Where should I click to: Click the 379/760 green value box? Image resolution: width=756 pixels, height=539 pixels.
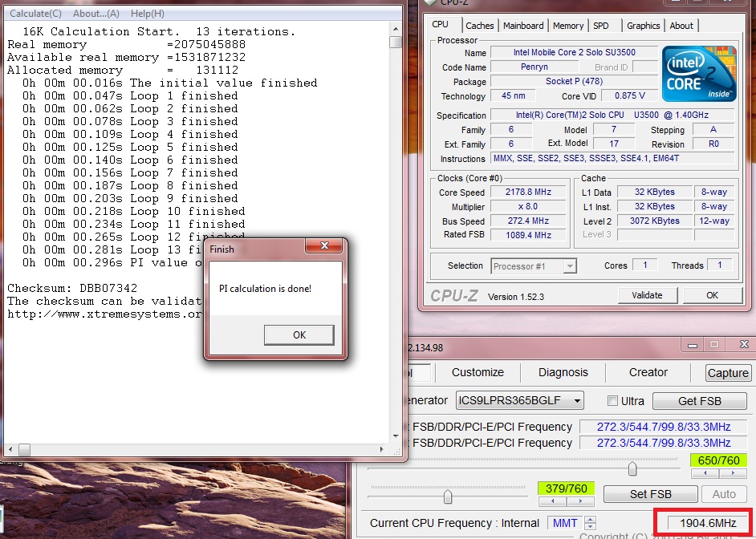coord(566,488)
